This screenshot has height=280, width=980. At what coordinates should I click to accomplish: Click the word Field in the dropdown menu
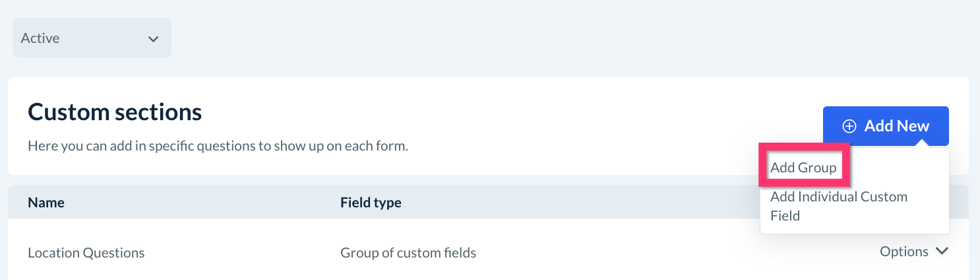pyautogui.click(x=785, y=215)
